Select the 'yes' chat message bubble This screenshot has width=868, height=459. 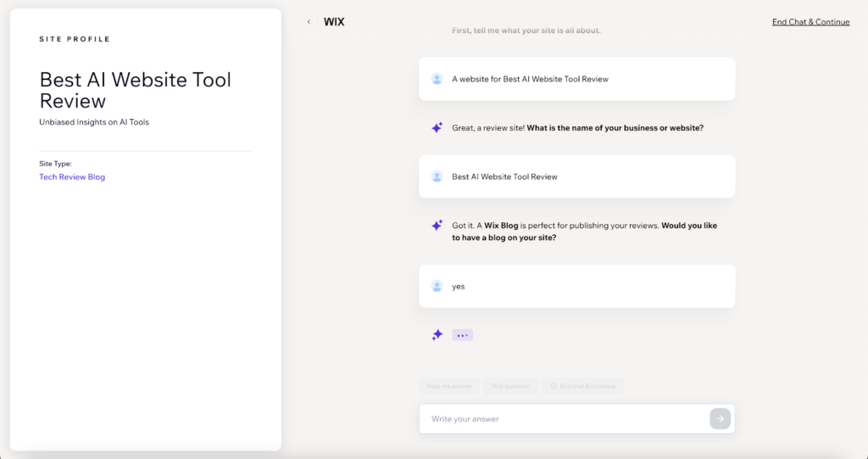(576, 287)
